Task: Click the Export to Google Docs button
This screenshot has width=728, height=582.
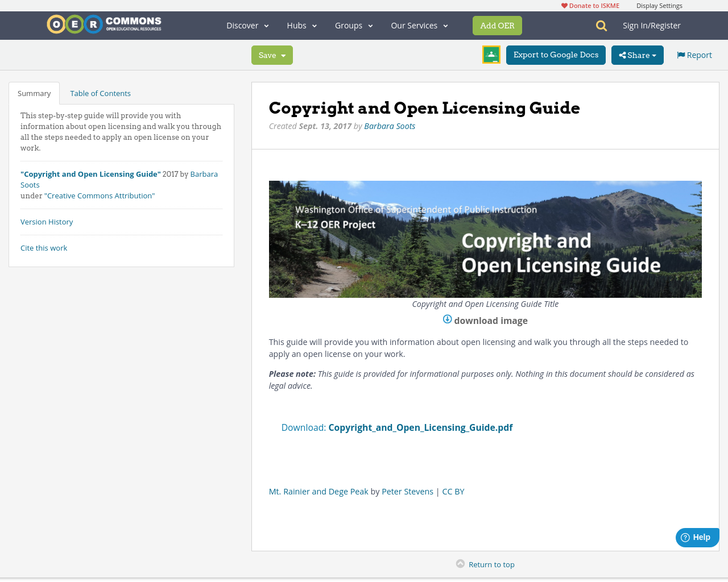Action: coord(556,55)
